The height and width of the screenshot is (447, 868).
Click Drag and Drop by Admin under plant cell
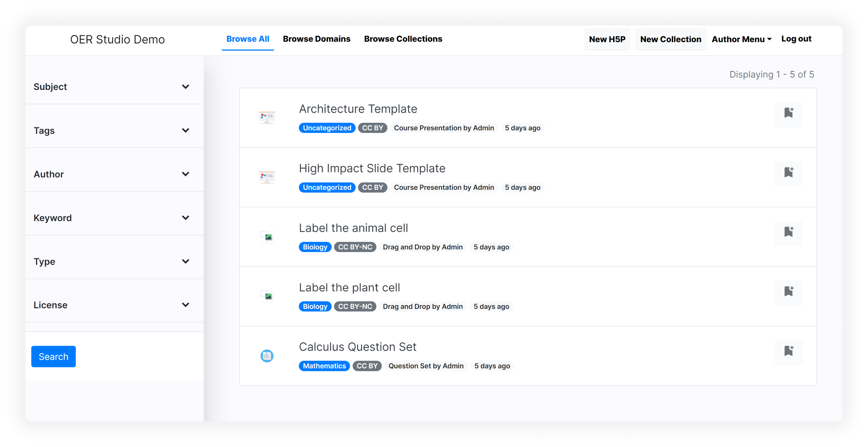click(423, 307)
